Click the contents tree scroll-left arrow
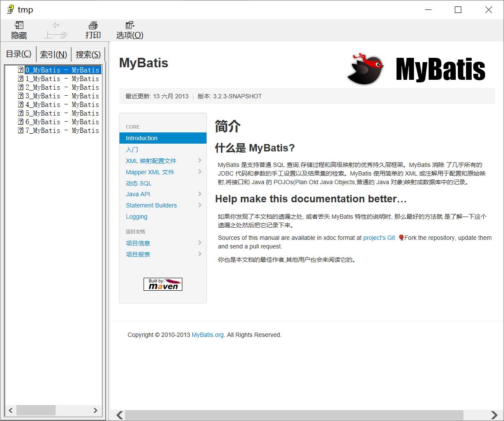 [x=11, y=410]
